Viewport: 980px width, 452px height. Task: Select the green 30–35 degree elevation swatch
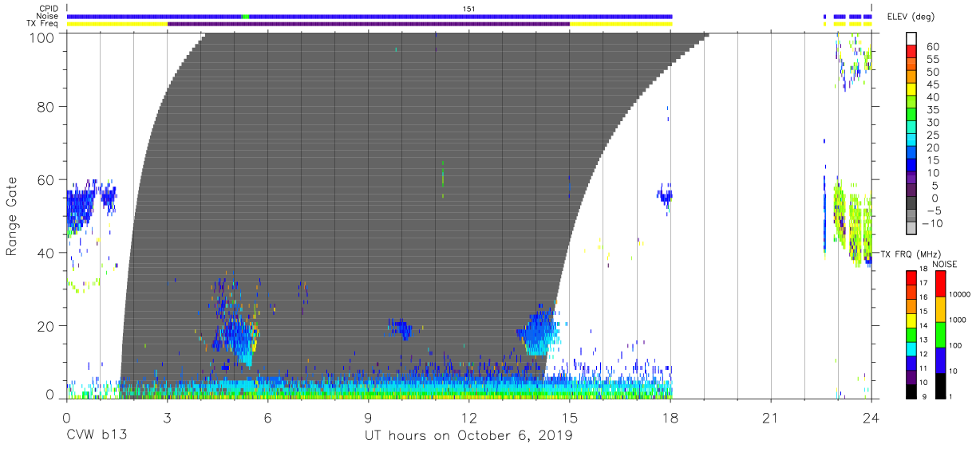point(913,116)
